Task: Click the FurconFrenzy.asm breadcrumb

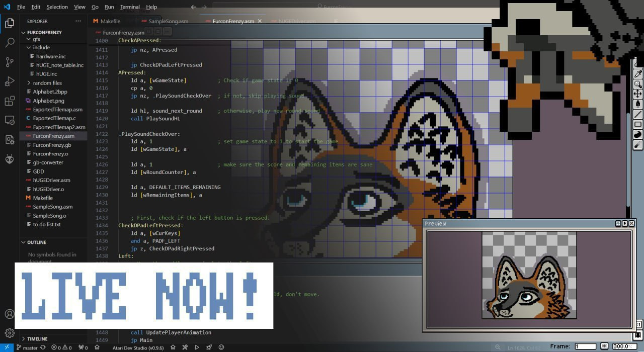Action: 124,33
